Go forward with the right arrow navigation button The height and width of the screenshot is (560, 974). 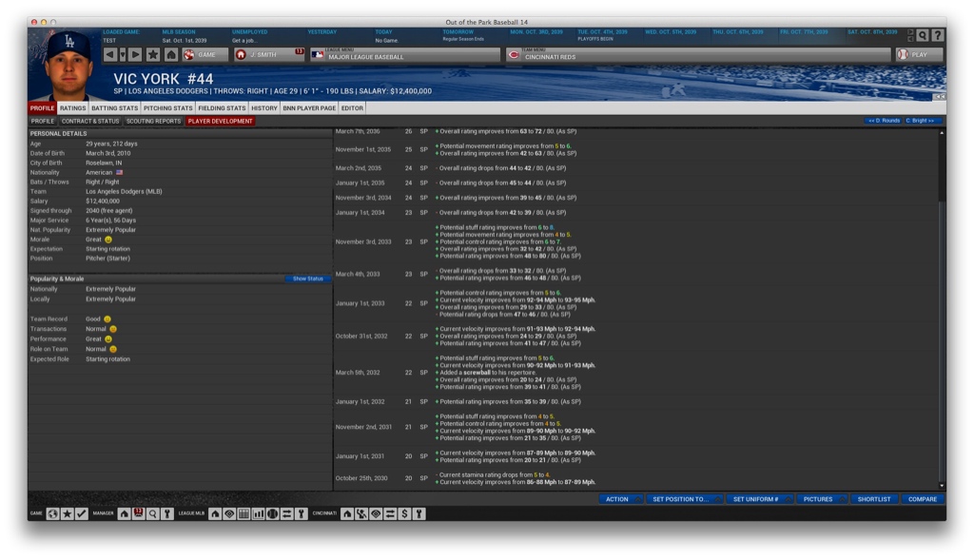pyautogui.click(x=135, y=54)
